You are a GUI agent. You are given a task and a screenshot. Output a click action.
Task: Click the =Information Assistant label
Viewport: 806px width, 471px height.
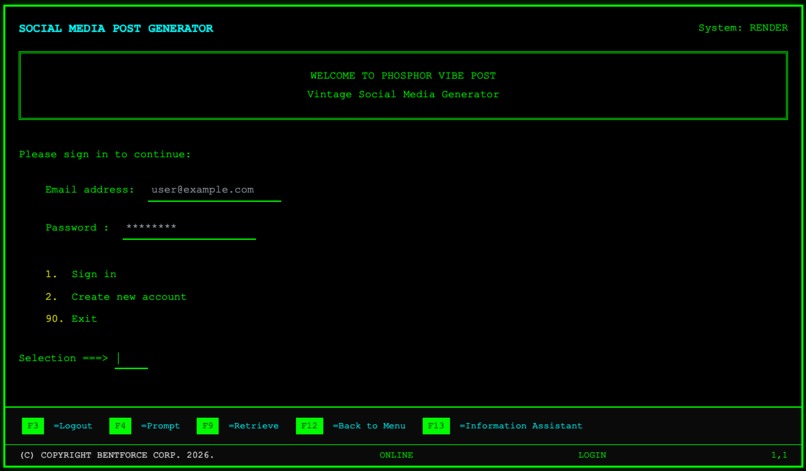point(521,426)
